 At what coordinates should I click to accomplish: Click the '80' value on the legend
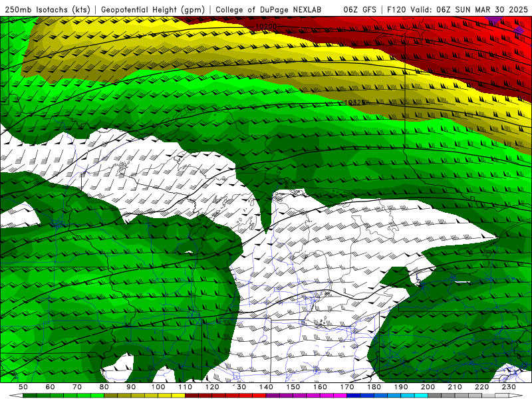point(104,387)
